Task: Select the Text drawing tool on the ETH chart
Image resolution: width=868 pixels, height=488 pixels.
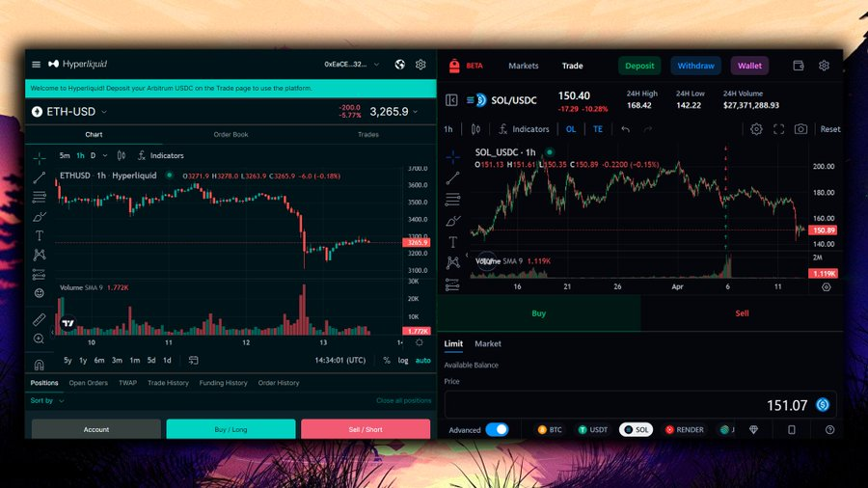Action: (x=39, y=235)
